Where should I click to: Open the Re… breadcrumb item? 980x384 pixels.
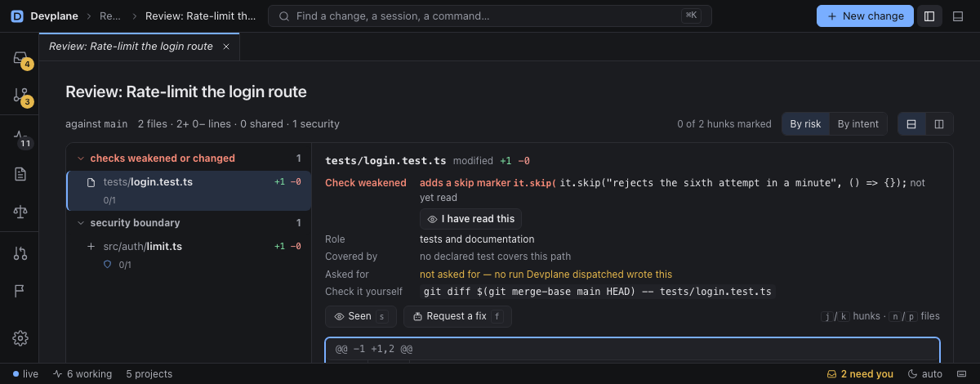click(x=110, y=16)
